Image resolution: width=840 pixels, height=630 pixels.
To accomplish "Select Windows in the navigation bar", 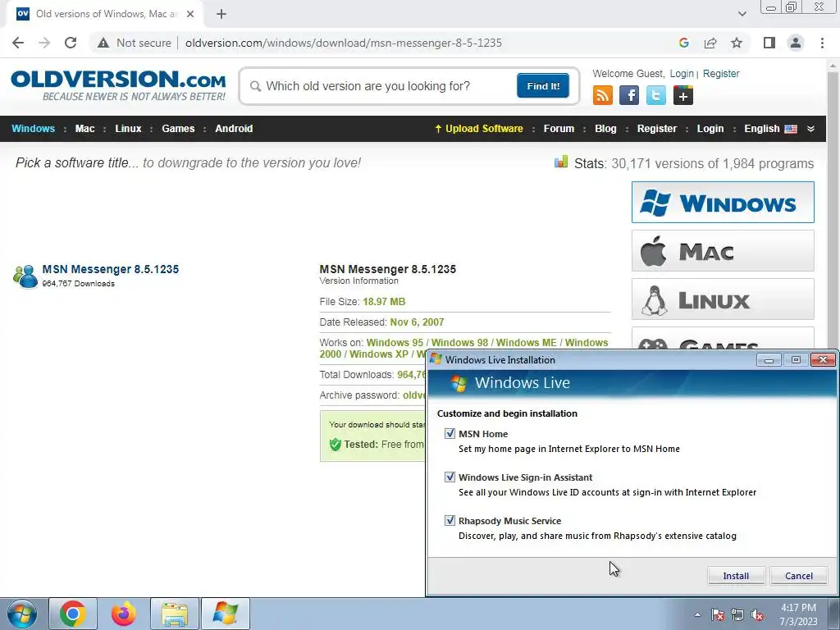I will coord(33,129).
